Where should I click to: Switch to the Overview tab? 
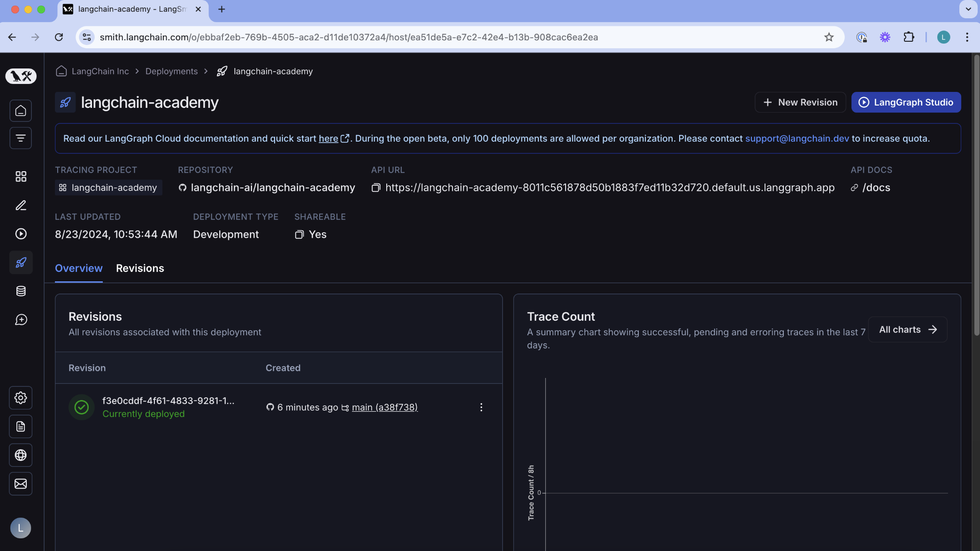pos(79,268)
